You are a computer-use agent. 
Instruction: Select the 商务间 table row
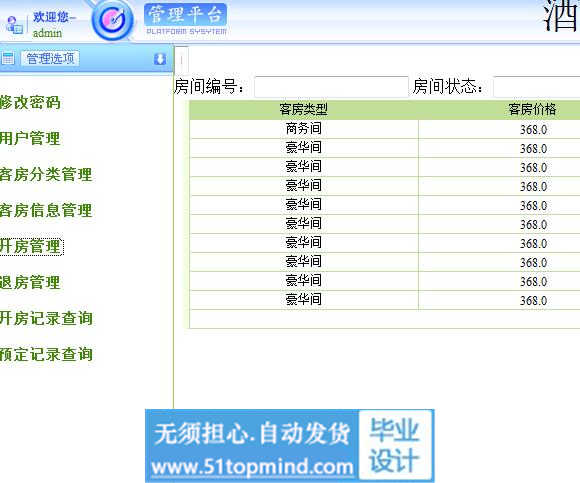(x=385, y=129)
